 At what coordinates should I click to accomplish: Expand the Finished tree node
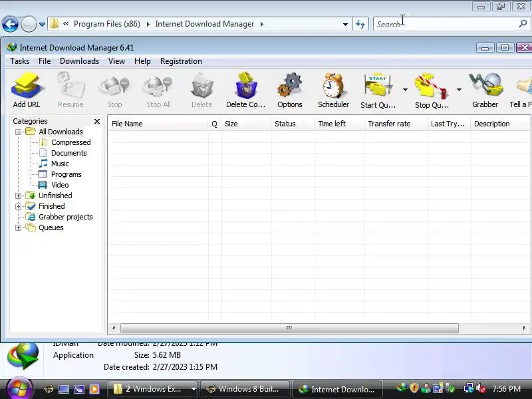point(19,206)
